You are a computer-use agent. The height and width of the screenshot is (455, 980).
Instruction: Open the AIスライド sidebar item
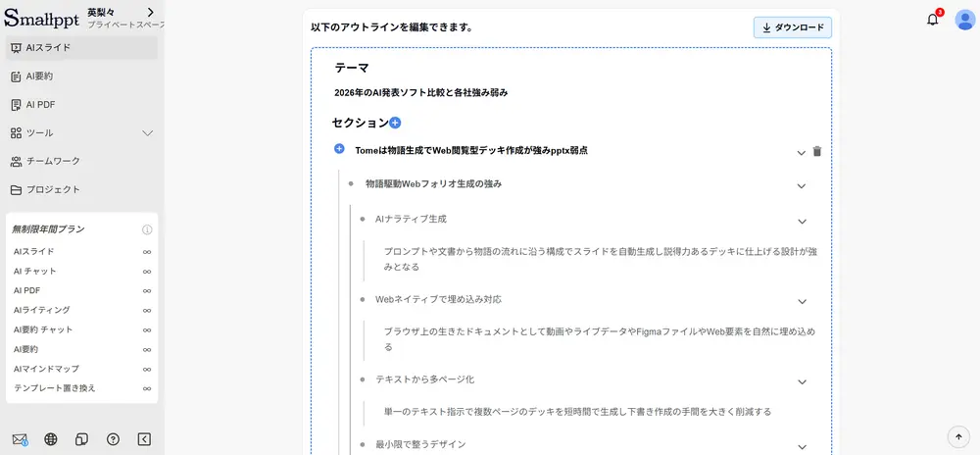pyautogui.click(x=82, y=47)
